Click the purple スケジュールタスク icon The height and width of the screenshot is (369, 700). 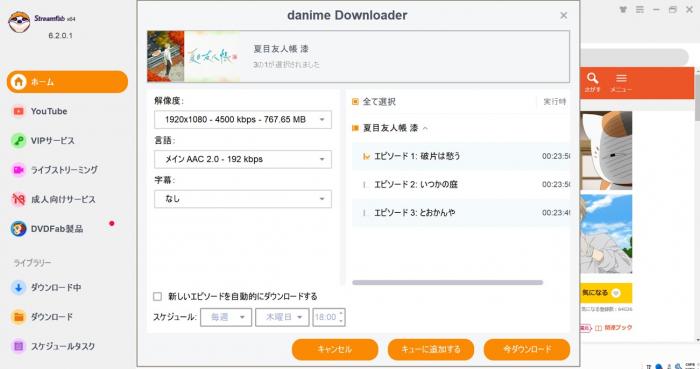tap(18, 346)
